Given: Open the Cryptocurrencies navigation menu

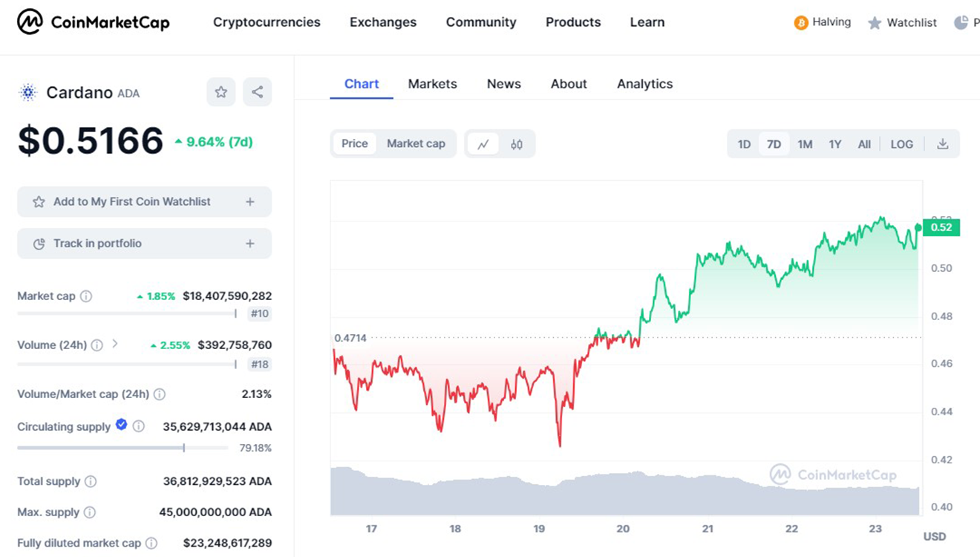Looking at the screenshot, I should coord(267,22).
